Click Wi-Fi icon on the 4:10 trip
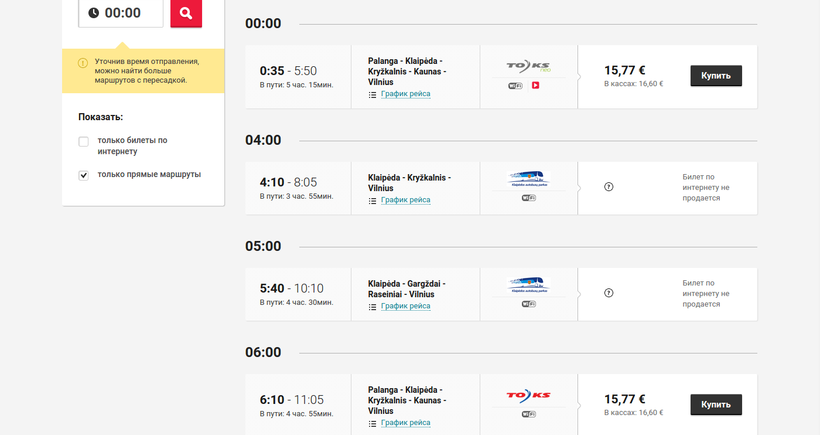This screenshot has height=435, width=820. pyautogui.click(x=529, y=198)
